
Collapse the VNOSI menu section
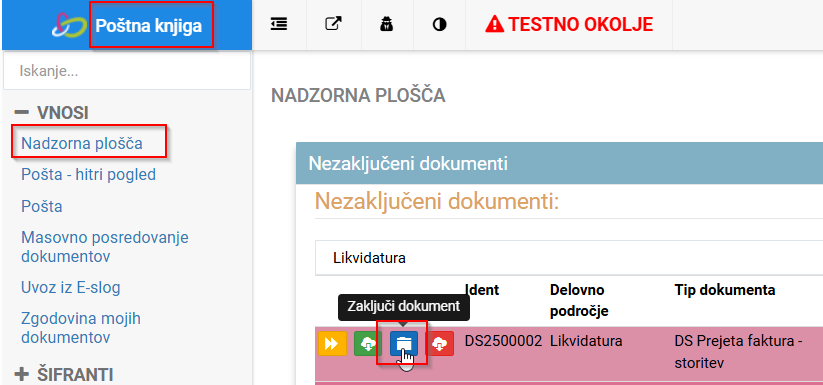pos(51,112)
